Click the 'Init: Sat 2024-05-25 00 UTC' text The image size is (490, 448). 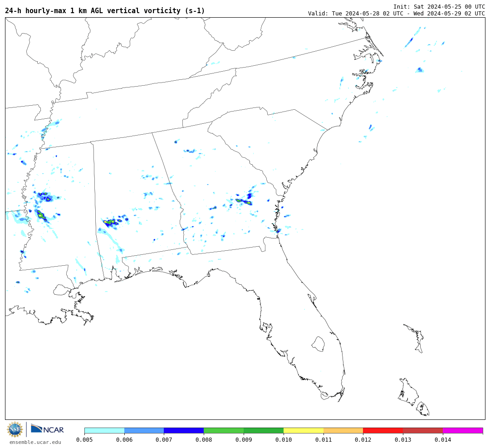[x=439, y=6]
